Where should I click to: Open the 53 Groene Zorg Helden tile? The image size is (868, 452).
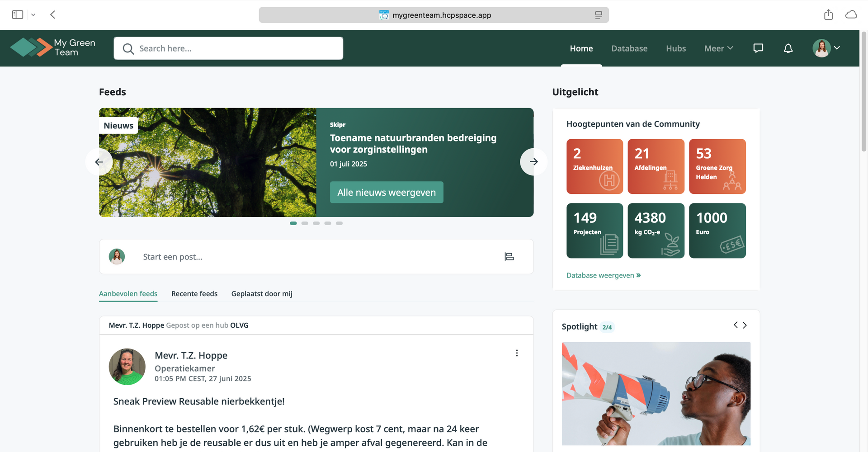pyautogui.click(x=717, y=166)
